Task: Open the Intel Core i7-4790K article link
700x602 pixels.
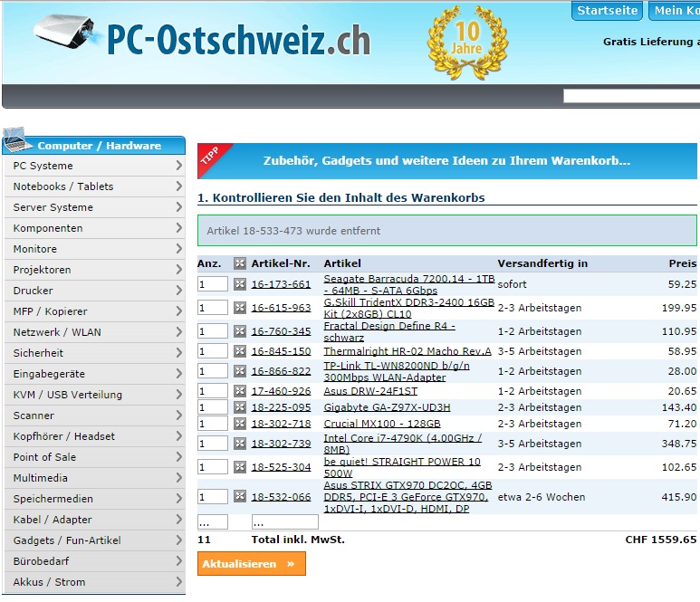Action: [x=403, y=444]
